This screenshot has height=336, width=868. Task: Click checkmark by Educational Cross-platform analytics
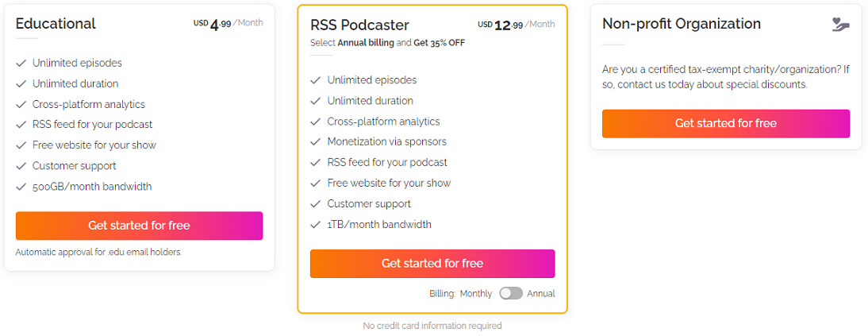(21, 104)
